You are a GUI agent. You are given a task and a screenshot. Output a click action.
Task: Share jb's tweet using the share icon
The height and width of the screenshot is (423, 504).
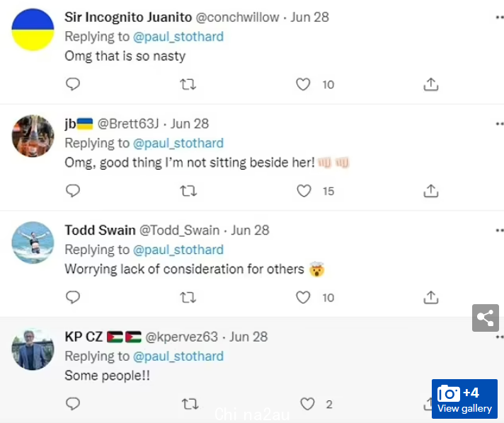430,191
